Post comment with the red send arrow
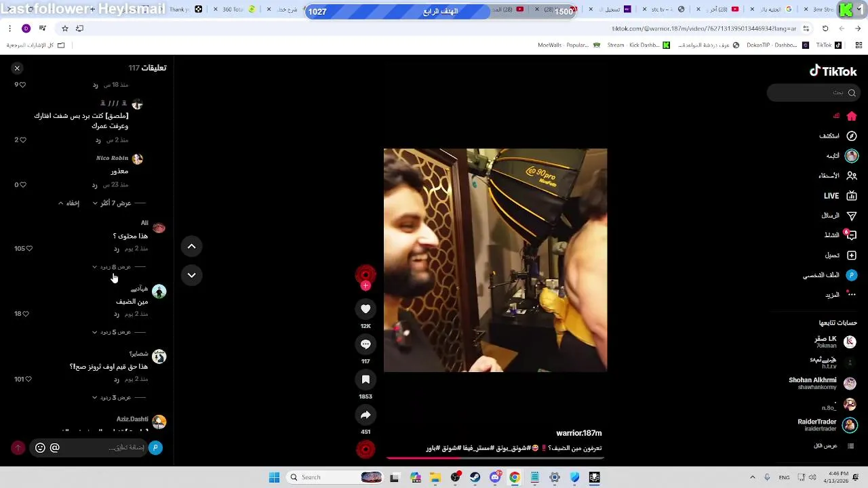Viewport: 868px width, 488px height. 18,447
